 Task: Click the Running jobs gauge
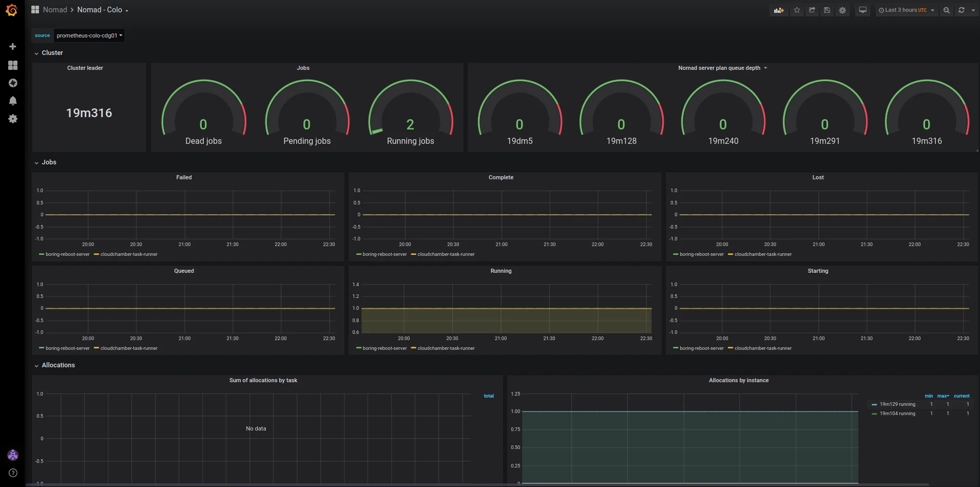pos(410,112)
